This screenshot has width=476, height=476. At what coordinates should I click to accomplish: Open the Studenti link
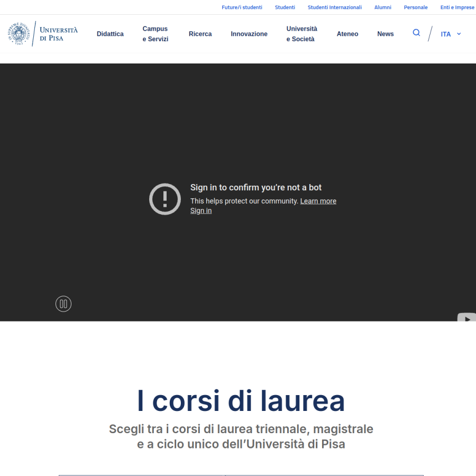point(285,7)
